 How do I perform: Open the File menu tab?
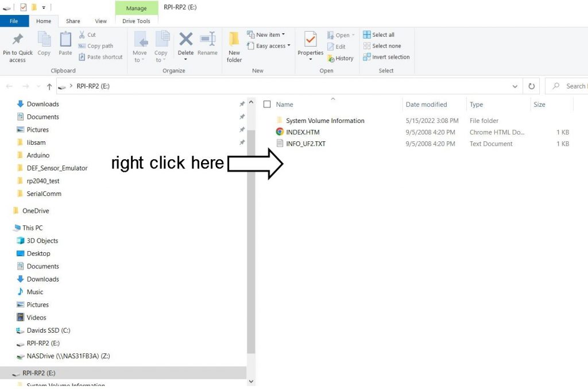14,21
